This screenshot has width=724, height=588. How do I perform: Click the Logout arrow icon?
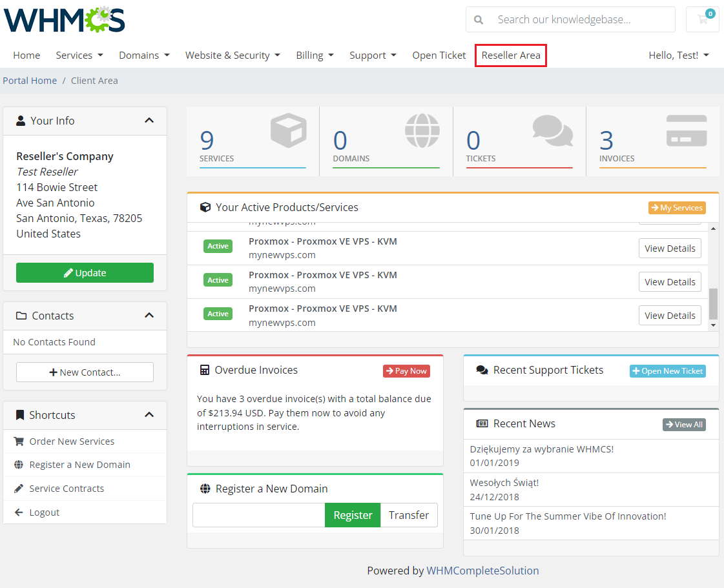pos(19,512)
